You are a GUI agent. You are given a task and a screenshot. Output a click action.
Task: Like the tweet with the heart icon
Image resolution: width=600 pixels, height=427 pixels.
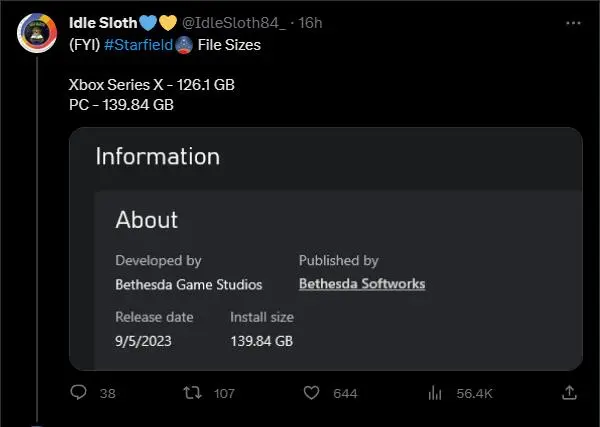[311, 393]
